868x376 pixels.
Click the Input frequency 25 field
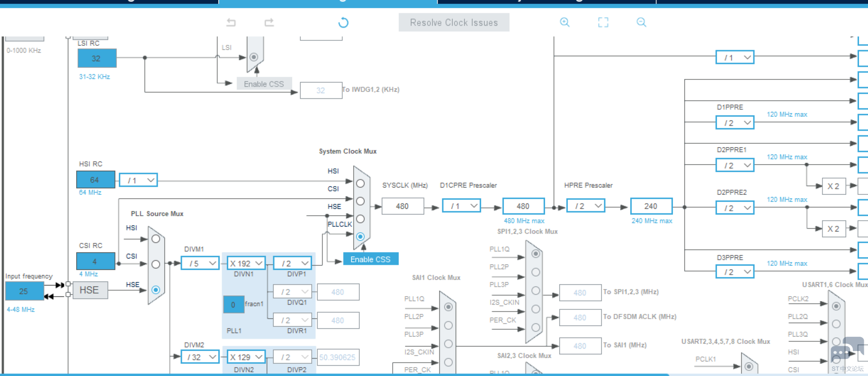24,291
